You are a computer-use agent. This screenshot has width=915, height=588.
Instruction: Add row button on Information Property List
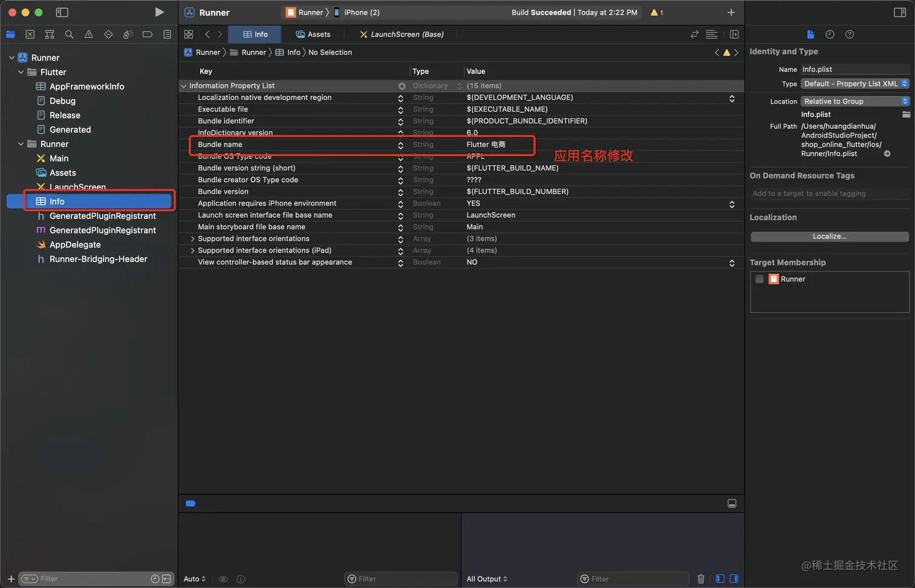pos(402,86)
